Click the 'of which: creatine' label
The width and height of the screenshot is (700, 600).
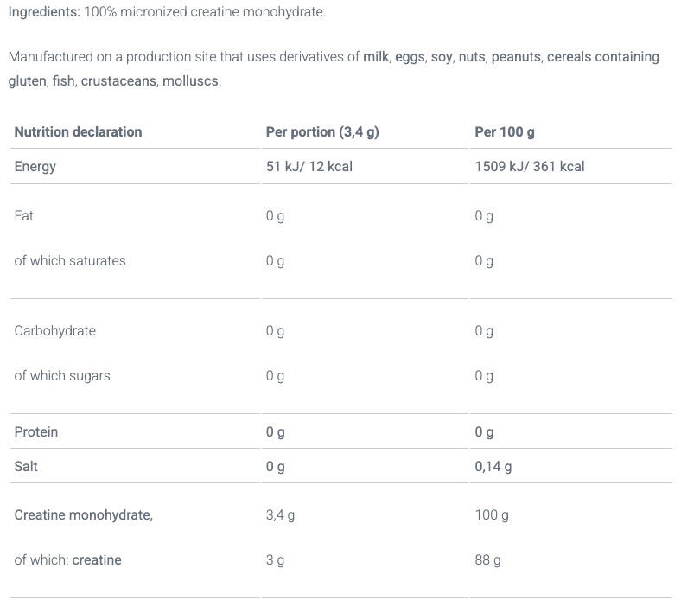[x=67, y=559]
